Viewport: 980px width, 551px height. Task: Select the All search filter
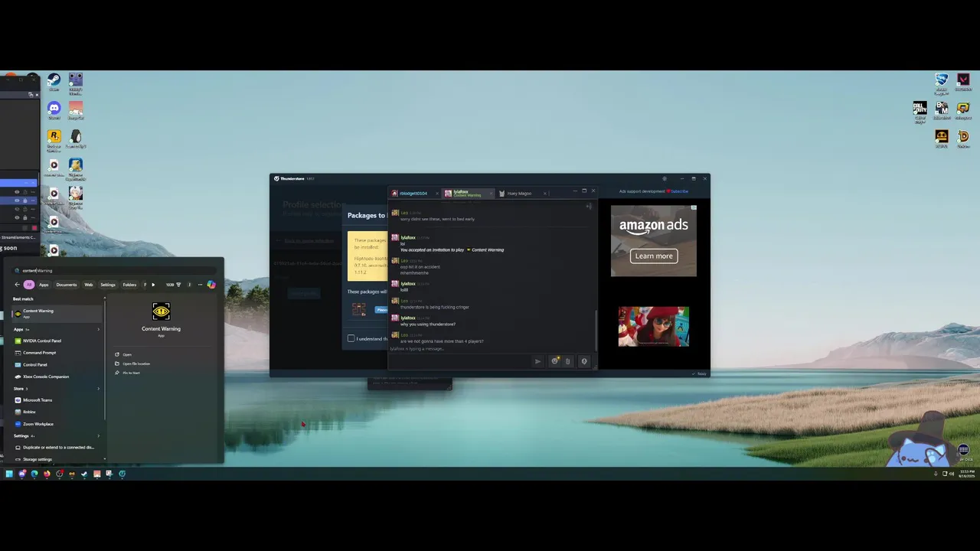28,285
